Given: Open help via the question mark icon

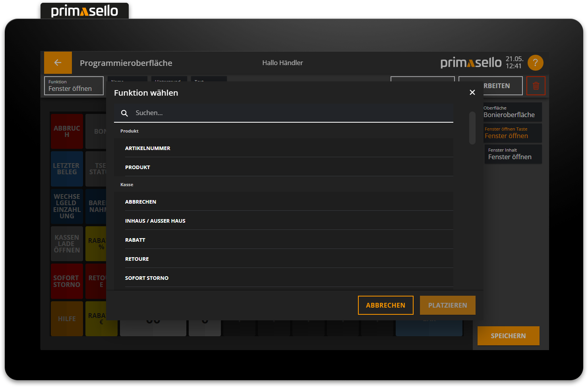Looking at the screenshot, I should click(x=535, y=63).
